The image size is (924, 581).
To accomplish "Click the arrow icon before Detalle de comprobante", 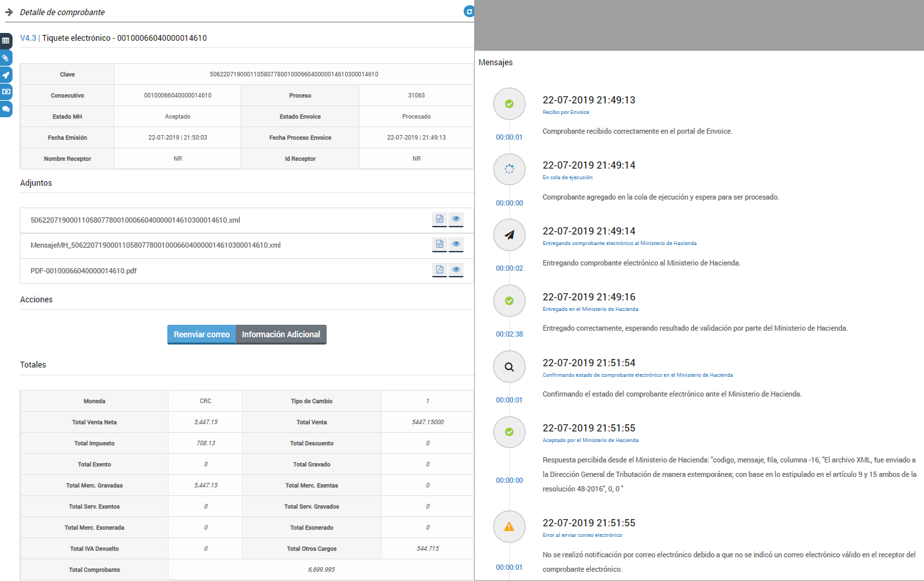I will [x=9, y=12].
